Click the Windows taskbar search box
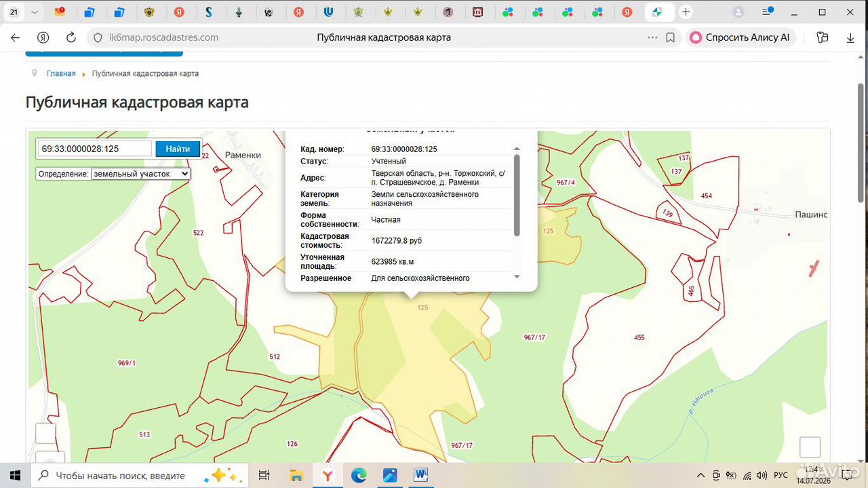Screen dimensions: 868x488 pos(141,476)
